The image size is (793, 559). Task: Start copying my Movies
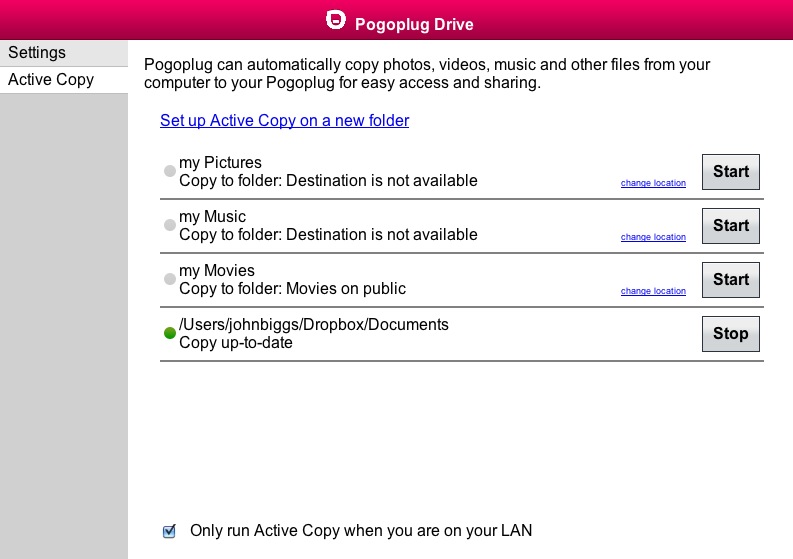point(730,280)
